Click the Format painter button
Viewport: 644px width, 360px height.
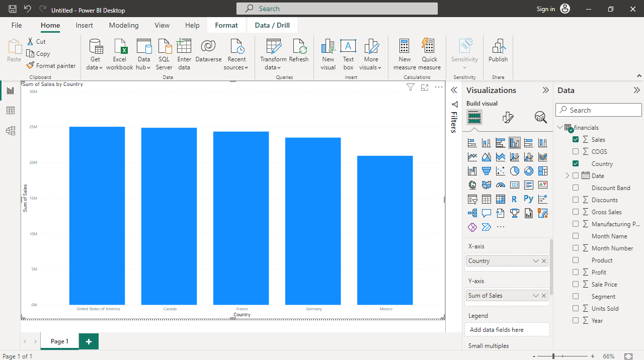[x=51, y=66]
